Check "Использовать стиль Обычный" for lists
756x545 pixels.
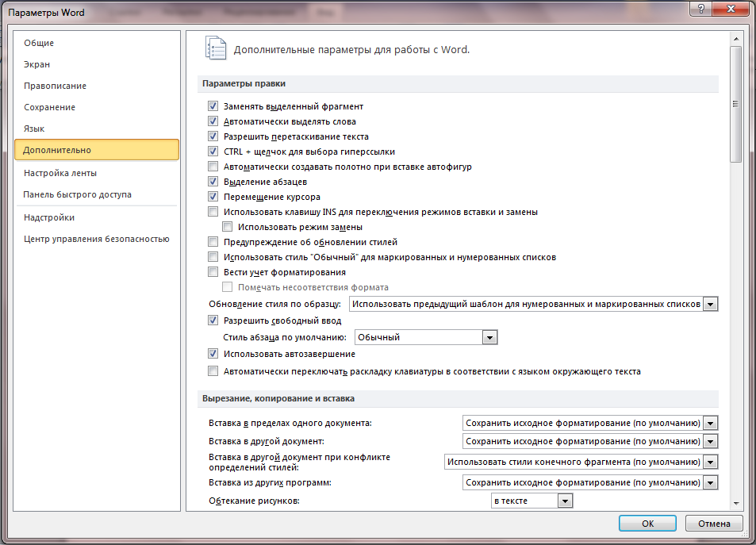[213, 256]
